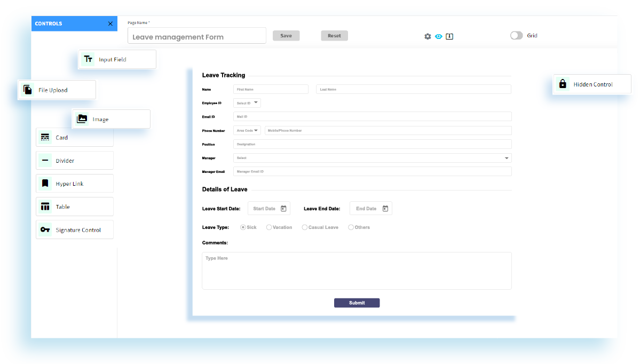Select the File Upload control icon

27,90
